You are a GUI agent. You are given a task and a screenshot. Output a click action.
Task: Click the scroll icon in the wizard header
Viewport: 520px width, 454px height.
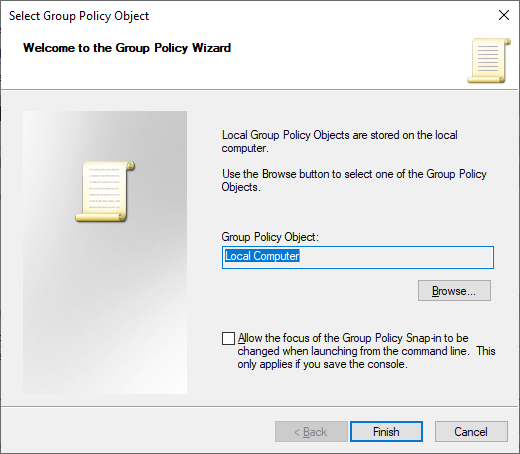point(489,61)
